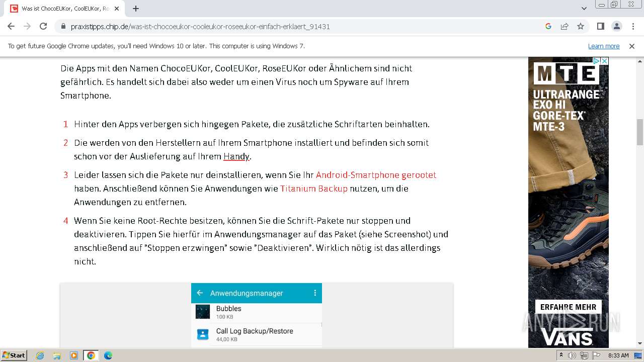
Task: Click the VANS logo in the ad
Action: [568, 337]
